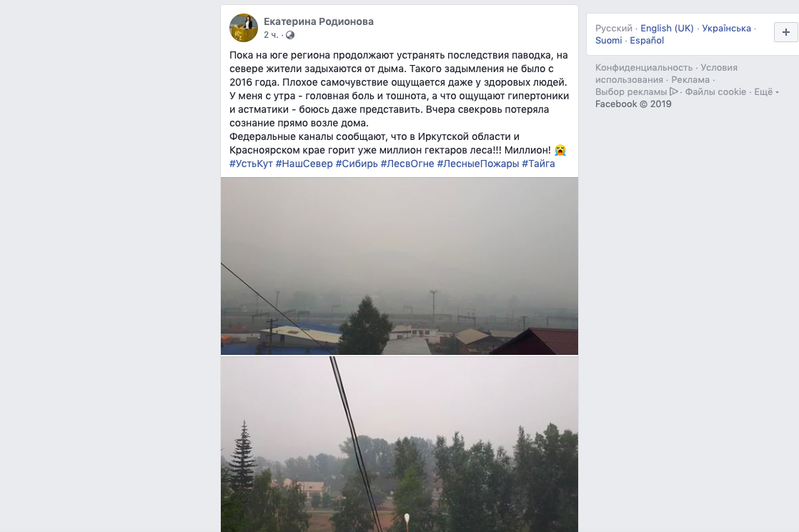Image resolution: width=799 pixels, height=532 pixels.
Task: Switch language to Українська
Action: point(726,29)
